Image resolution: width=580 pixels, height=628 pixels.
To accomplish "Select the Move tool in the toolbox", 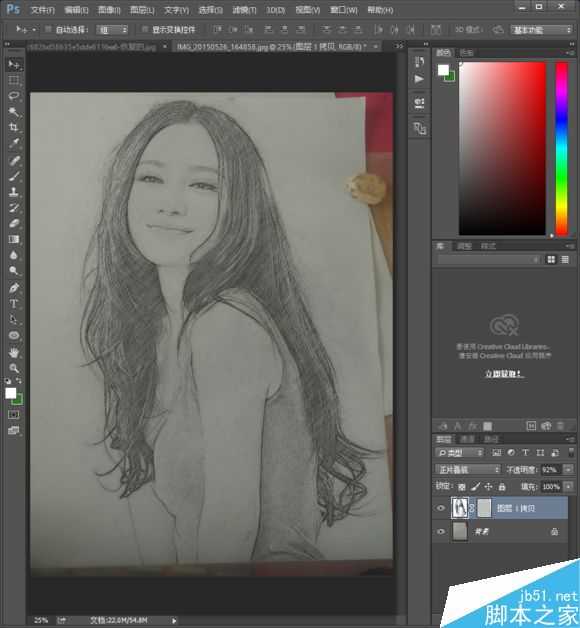I will click(x=14, y=64).
